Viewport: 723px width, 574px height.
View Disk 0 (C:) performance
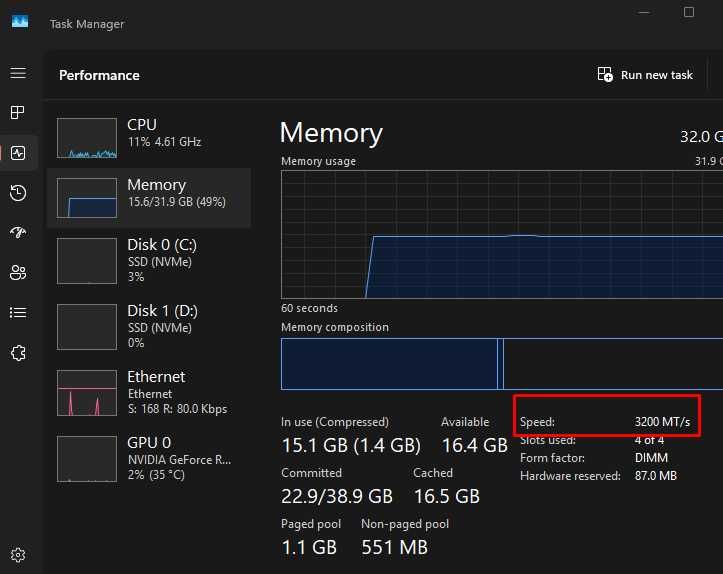[x=148, y=260]
